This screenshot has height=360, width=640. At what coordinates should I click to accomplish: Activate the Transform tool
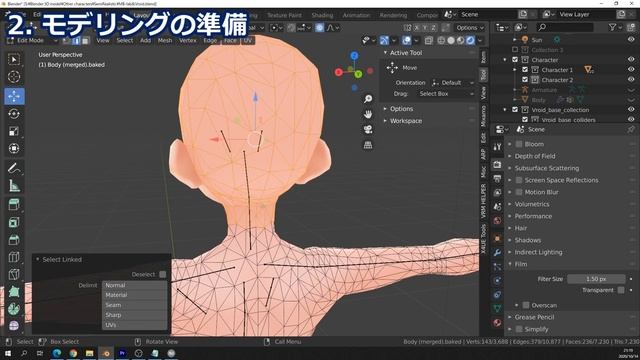14,148
